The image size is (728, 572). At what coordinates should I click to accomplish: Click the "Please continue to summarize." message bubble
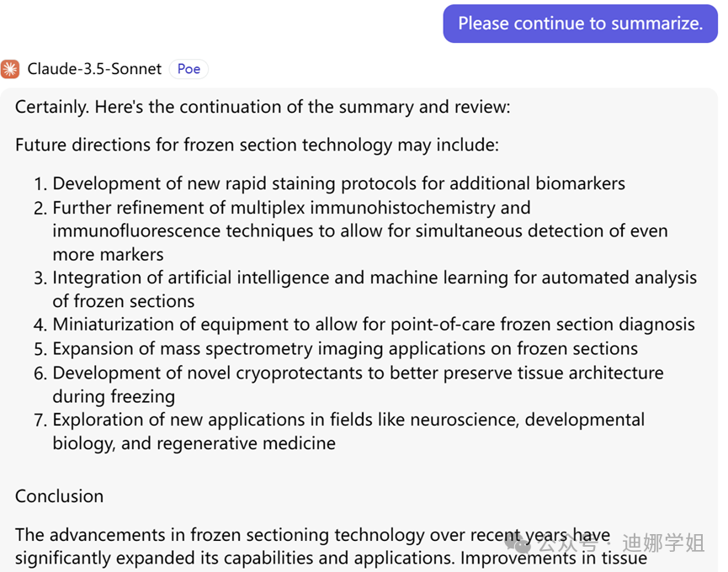(x=580, y=24)
